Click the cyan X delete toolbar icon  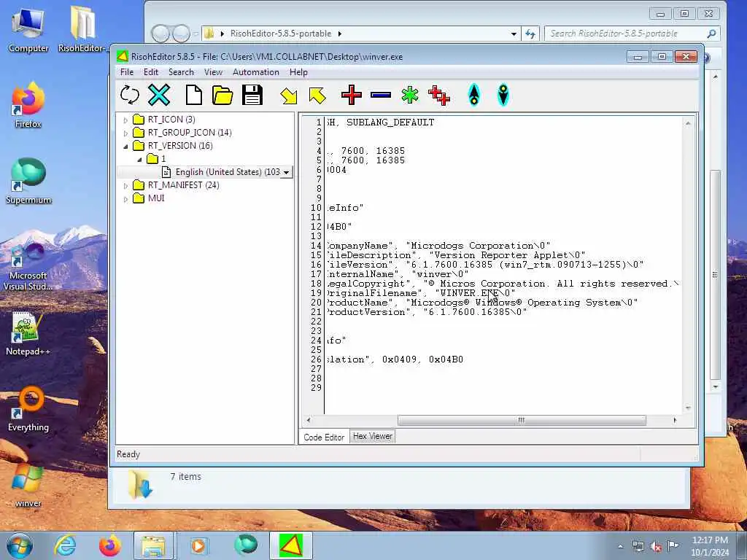[158, 95]
